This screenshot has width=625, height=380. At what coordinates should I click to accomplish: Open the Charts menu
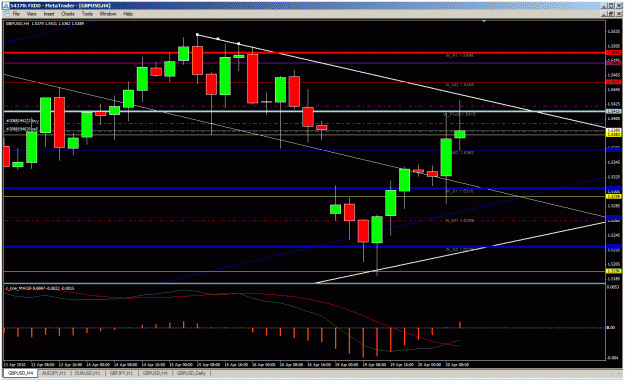[x=68, y=14]
